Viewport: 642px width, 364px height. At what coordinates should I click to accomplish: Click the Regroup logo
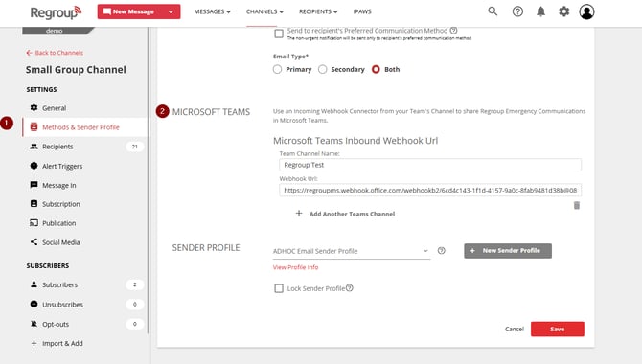click(56, 12)
